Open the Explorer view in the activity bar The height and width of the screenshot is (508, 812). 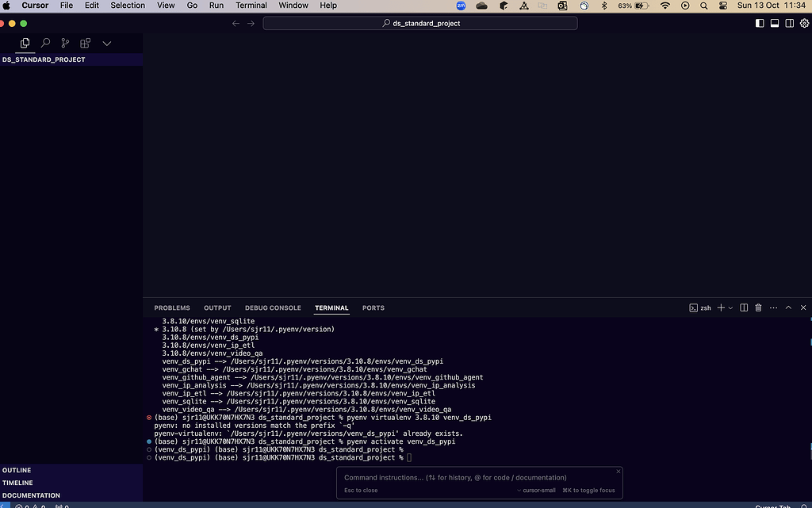25,44
